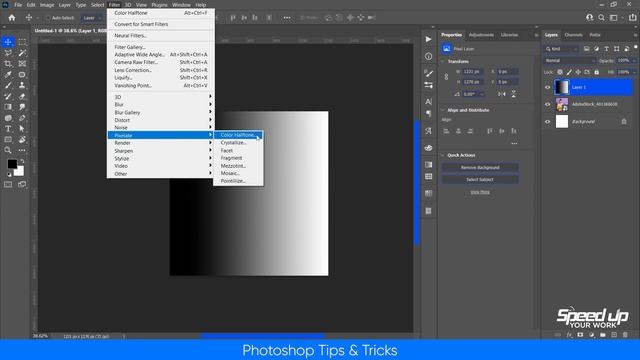Toggle the layer filter on/off switch
640x360 pixels.
tap(636, 48)
